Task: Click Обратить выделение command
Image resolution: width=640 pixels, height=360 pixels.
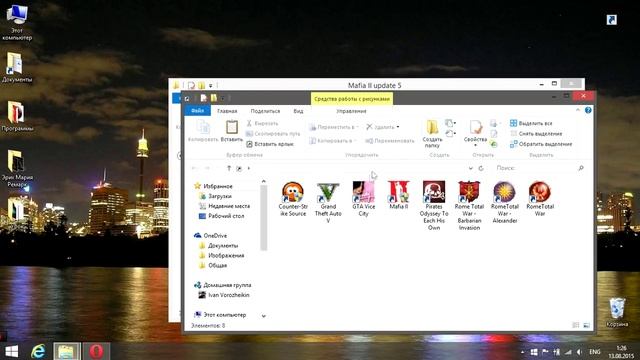Action: [x=541, y=144]
